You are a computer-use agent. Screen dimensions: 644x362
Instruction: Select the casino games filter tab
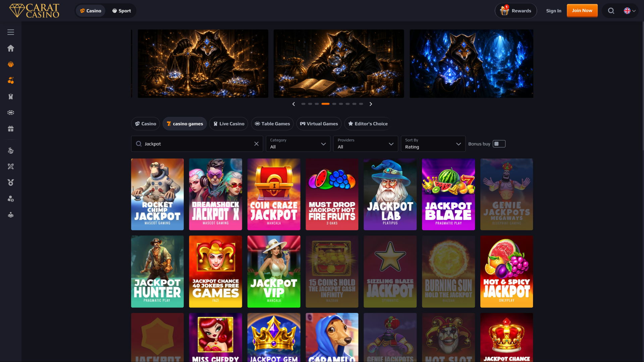(x=185, y=124)
